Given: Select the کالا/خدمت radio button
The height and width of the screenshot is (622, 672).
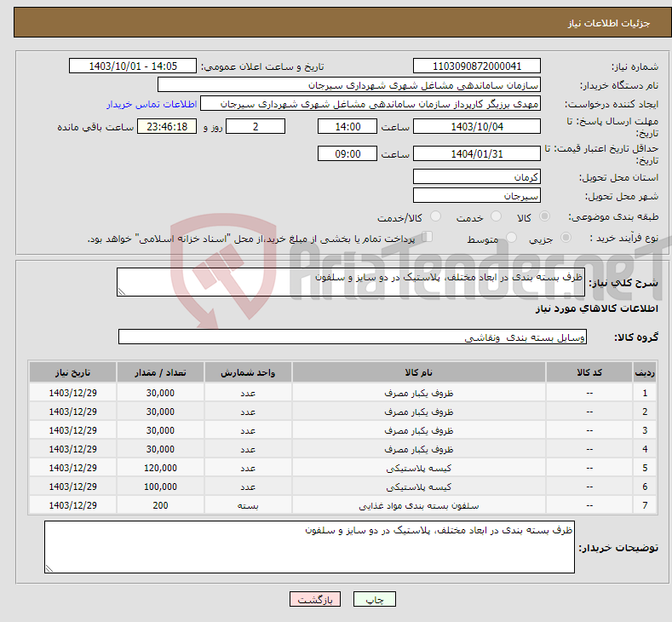Looking at the screenshot, I should pyautogui.click(x=435, y=216).
